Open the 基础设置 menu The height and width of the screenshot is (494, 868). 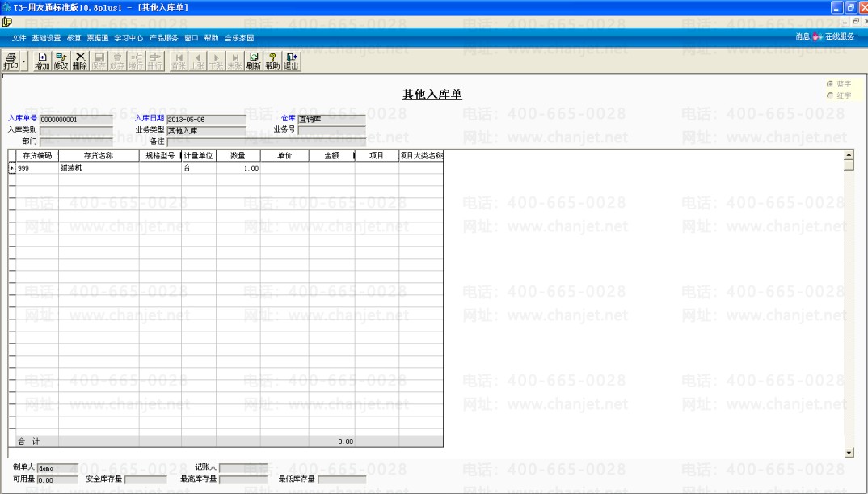pyautogui.click(x=46, y=38)
